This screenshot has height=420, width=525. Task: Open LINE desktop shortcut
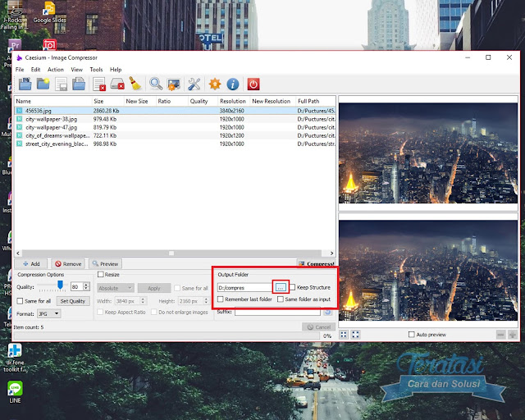pyautogui.click(x=15, y=392)
